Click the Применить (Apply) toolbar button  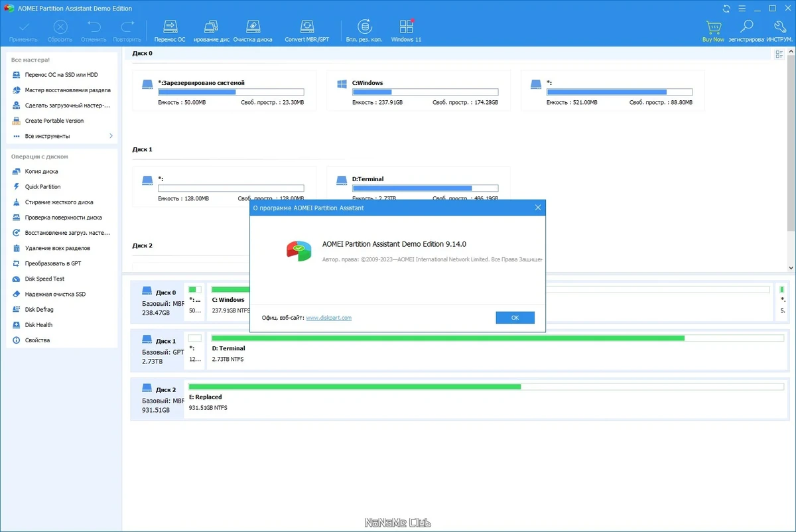point(24,31)
